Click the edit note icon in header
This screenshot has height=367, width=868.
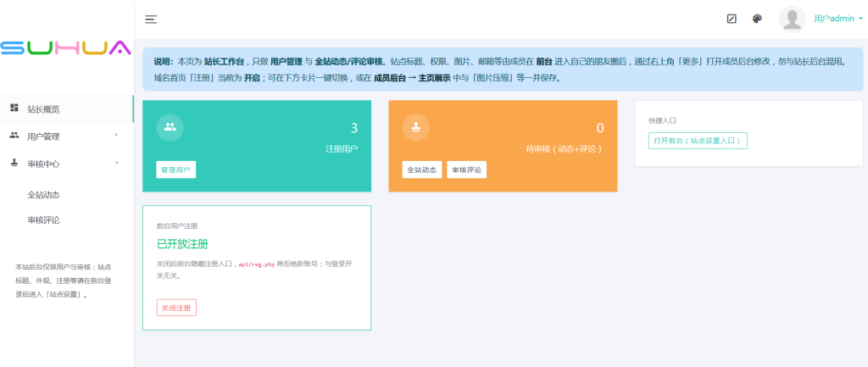click(732, 19)
